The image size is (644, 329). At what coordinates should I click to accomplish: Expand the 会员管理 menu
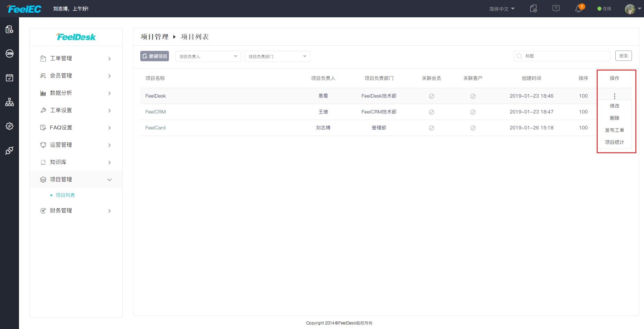[x=76, y=76]
